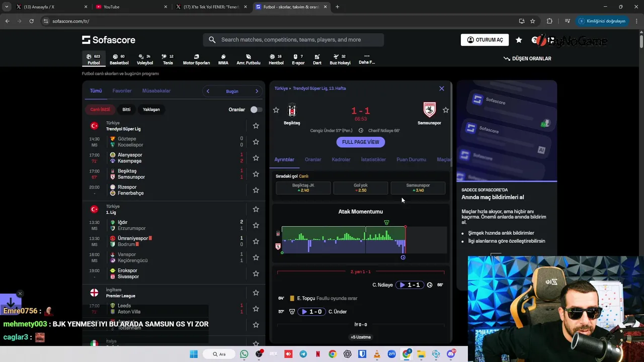The height and width of the screenshot is (362, 644).
Task: Select Beşiktaş JK 2.40 next-goal odds
Action: coord(303,188)
